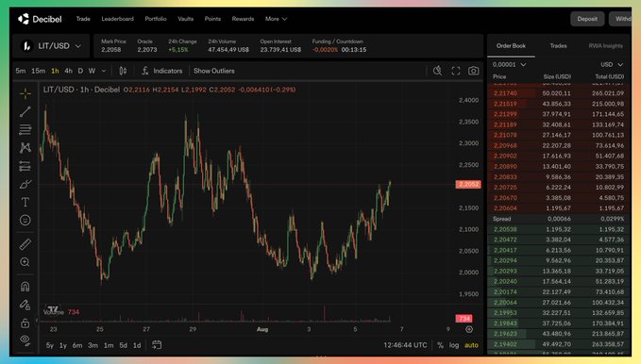Enter fullscreen chart mode
The image size is (641, 364).
[x=455, y=71]
